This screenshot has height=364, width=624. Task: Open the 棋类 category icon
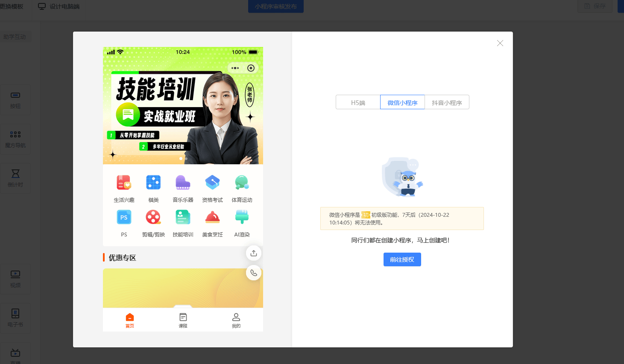tap(153, 183)
